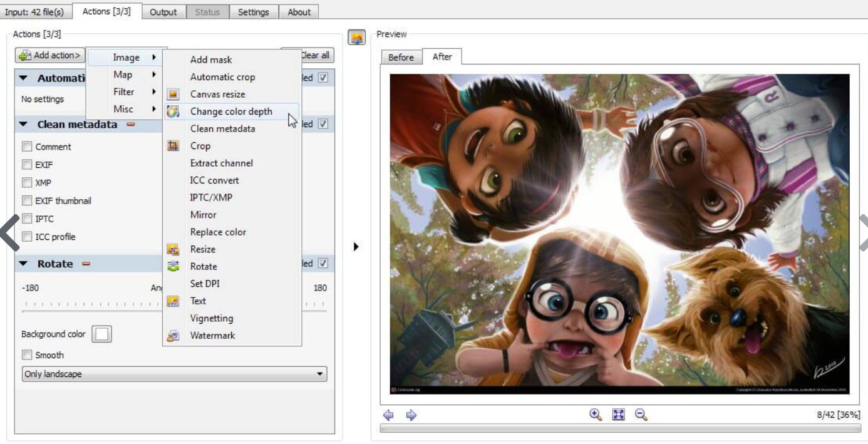Pick the Text action icon
The height and width of the screenshot is (444, 868).
pyautogui.click(x=173, y=301)
